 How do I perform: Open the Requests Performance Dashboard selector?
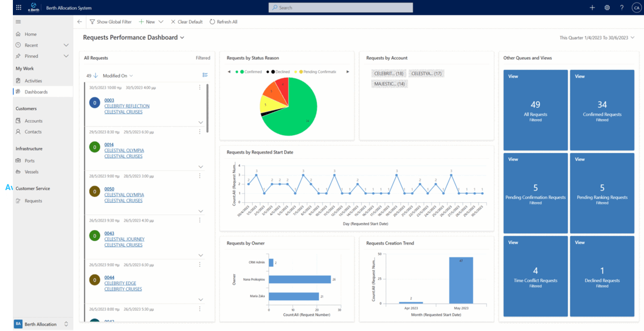tap(134, 37)
